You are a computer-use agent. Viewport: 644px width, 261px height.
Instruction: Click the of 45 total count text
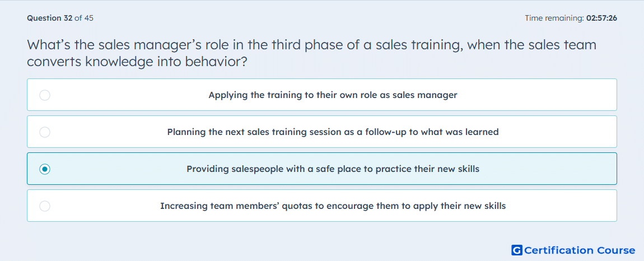[x=84, y=18]
